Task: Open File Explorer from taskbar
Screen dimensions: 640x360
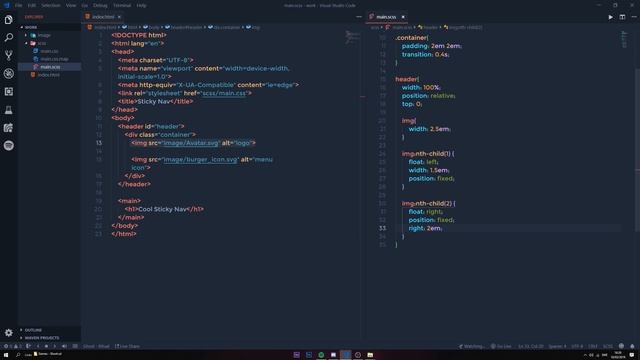Action: (370, 355)
